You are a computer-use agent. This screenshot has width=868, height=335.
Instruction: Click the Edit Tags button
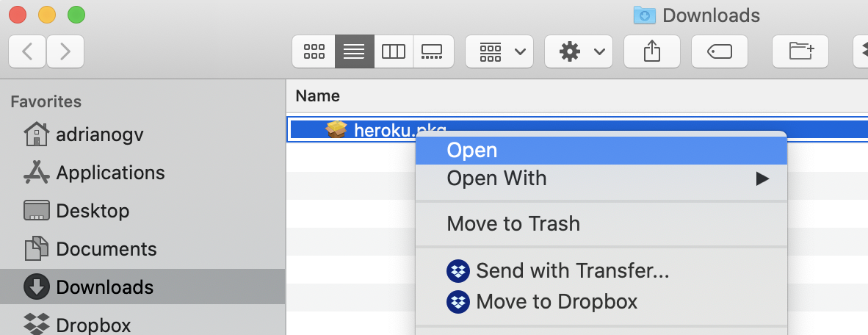[720, 51]
